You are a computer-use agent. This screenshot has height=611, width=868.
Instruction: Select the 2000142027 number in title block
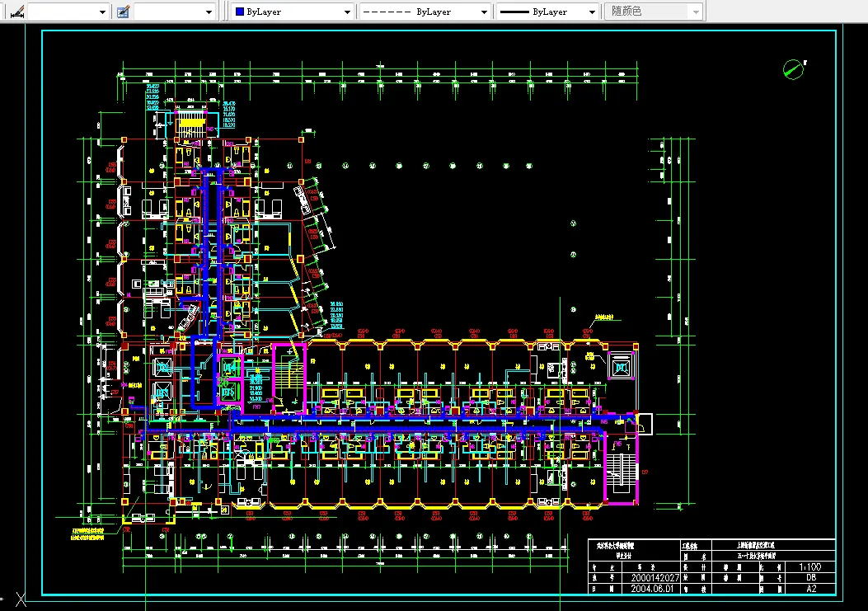click(x=655, y=578)
